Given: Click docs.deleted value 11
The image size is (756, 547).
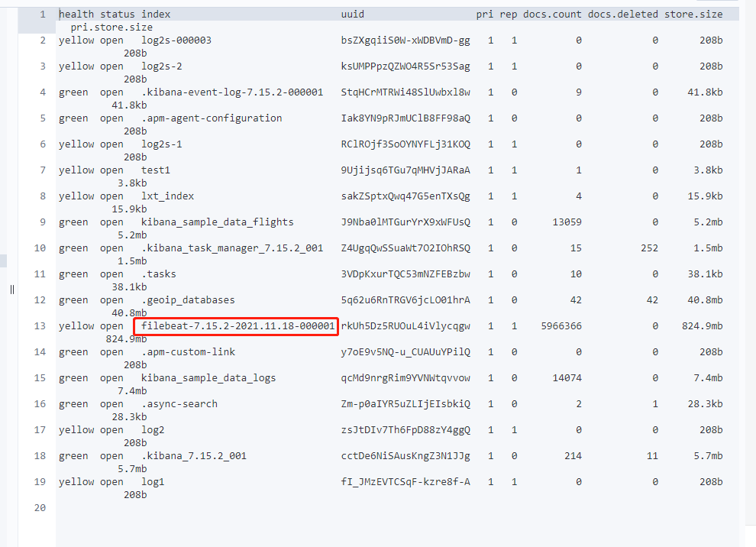Looking at the screenshot, I should tap(652, 456).
